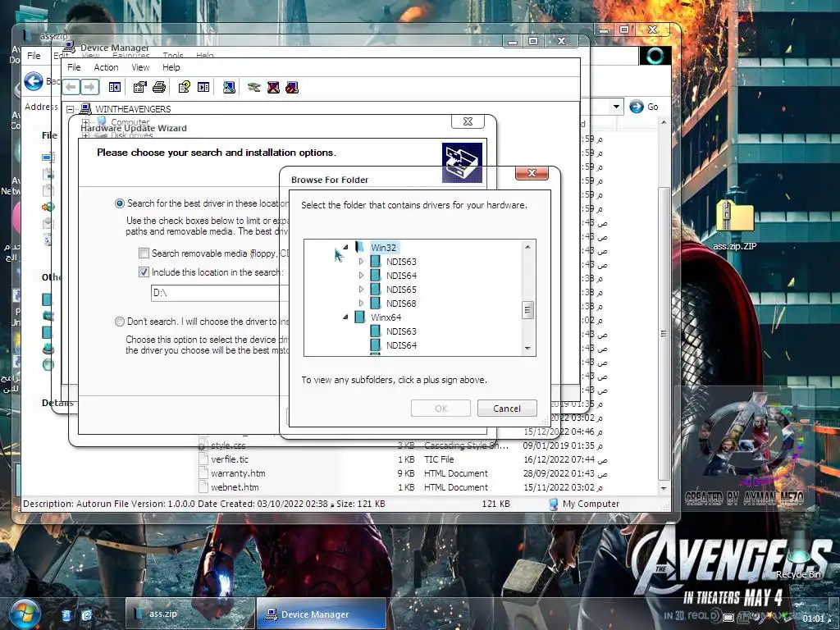Image resolution: width=840 pixels, height=630 pixels.
Task: Click the Winx64 folder icon
Action: tap(360, 317)
